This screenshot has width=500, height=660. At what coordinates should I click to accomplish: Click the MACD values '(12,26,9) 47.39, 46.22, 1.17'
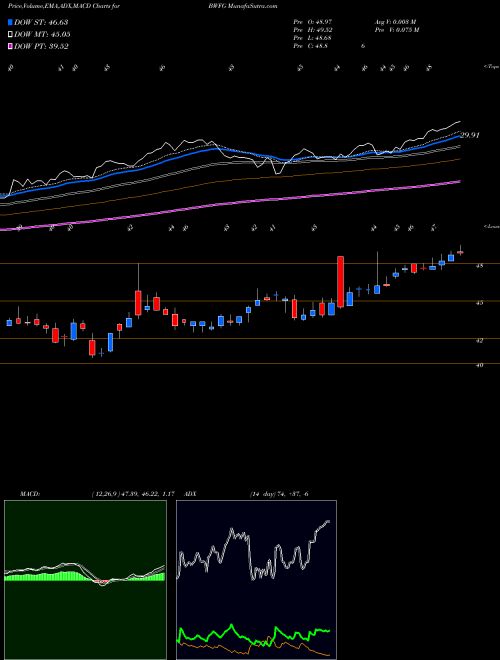(x=133, y=494)
